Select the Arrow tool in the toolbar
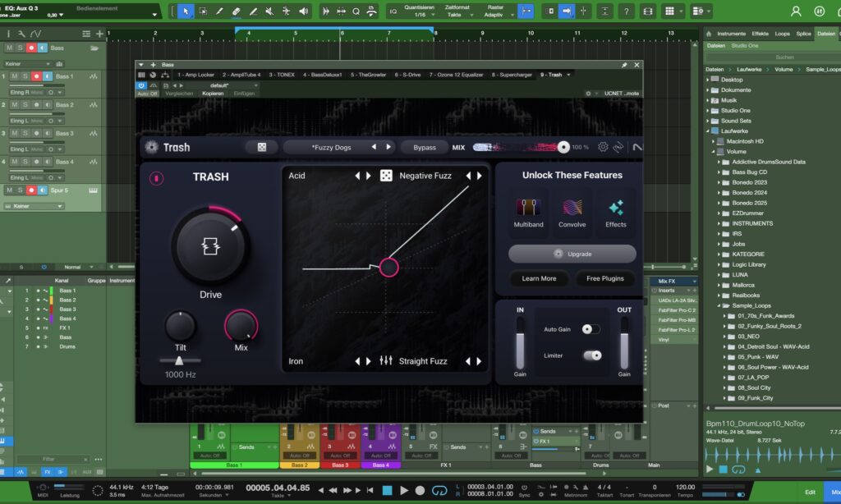The image size is (841, 504). (x=186, y=11)
